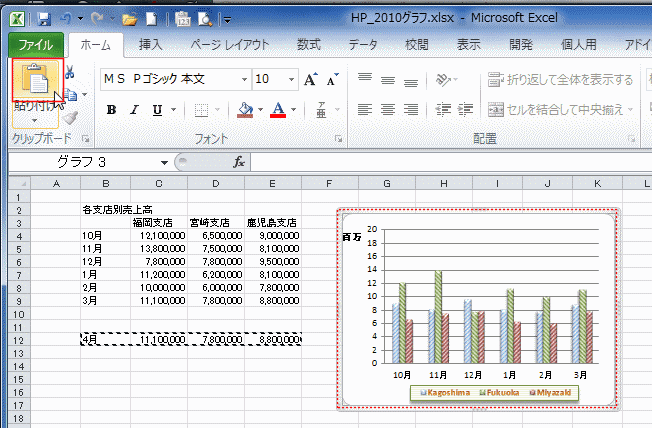Open the ファイル tab
The image size is (652, 428).
coord(36,44)
